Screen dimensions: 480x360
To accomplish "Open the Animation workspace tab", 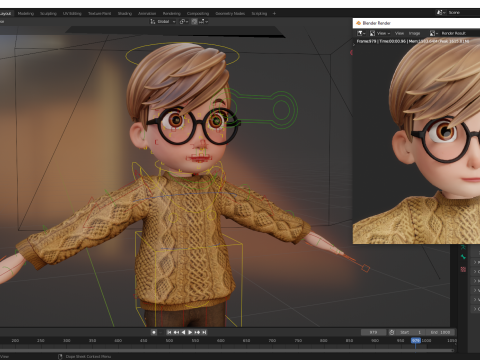I will click(147, 13).
